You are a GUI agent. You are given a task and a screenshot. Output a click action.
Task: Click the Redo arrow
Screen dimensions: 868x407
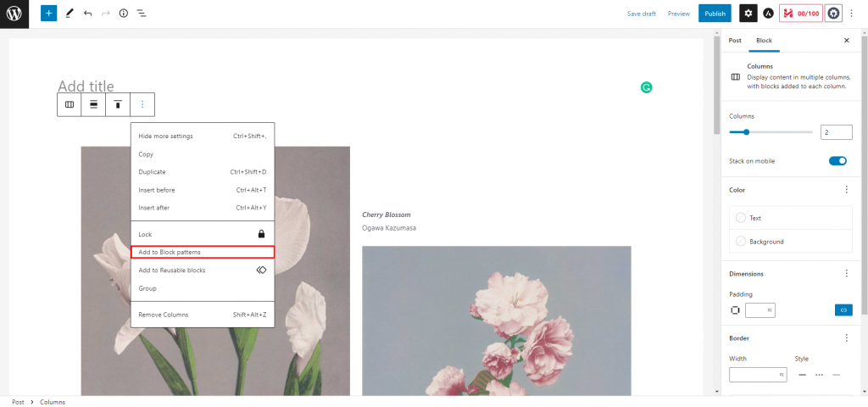click(x=106, y=14)
